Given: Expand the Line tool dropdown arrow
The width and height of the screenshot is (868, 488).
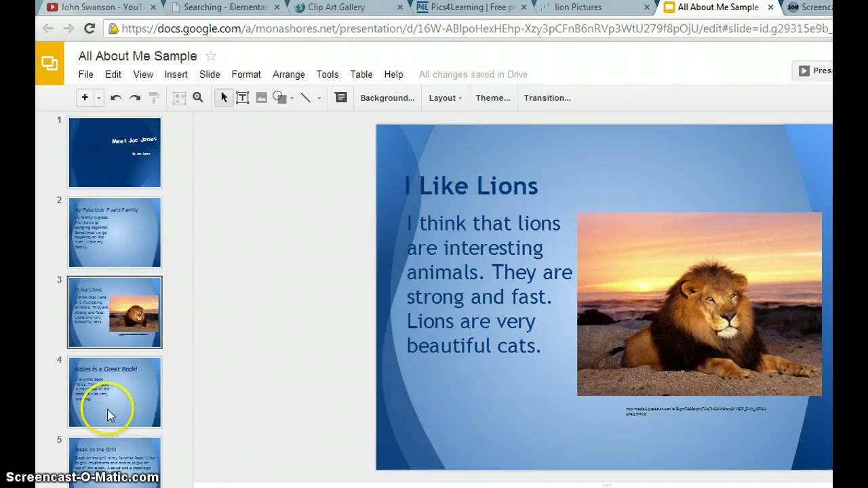Looking at the screenshot, I should pyautogui.click(x=319, y=98).
